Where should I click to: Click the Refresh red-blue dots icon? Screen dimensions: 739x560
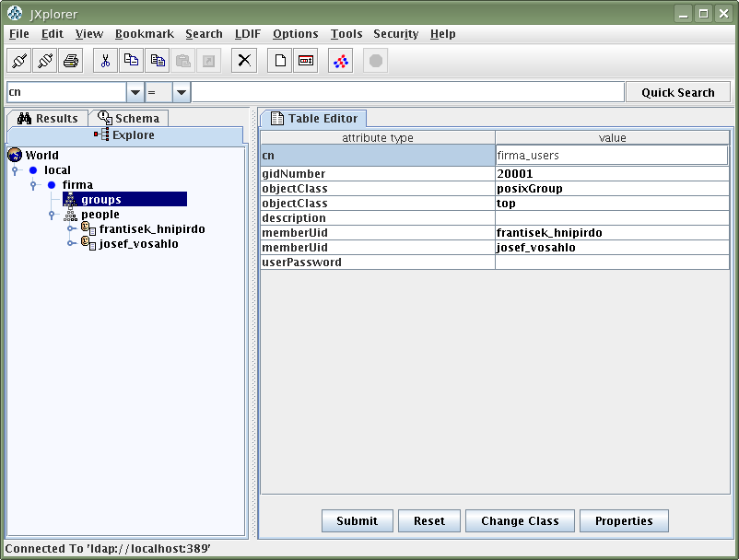[x=341, y=61]
